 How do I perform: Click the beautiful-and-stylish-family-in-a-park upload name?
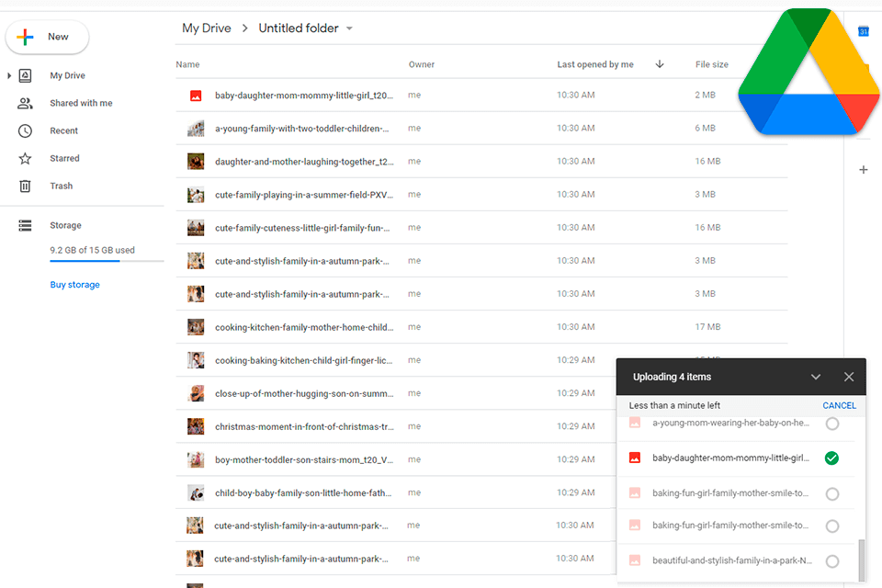732,561
